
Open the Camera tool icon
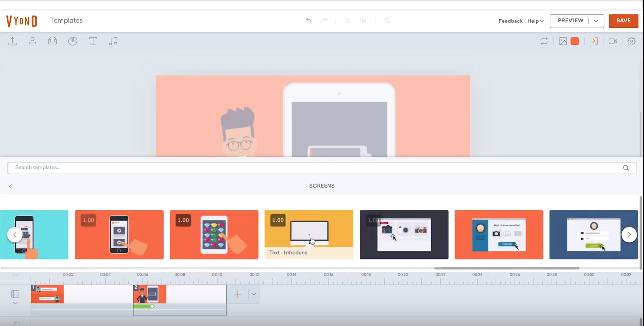pyautogui.click(x=613, y=41)
